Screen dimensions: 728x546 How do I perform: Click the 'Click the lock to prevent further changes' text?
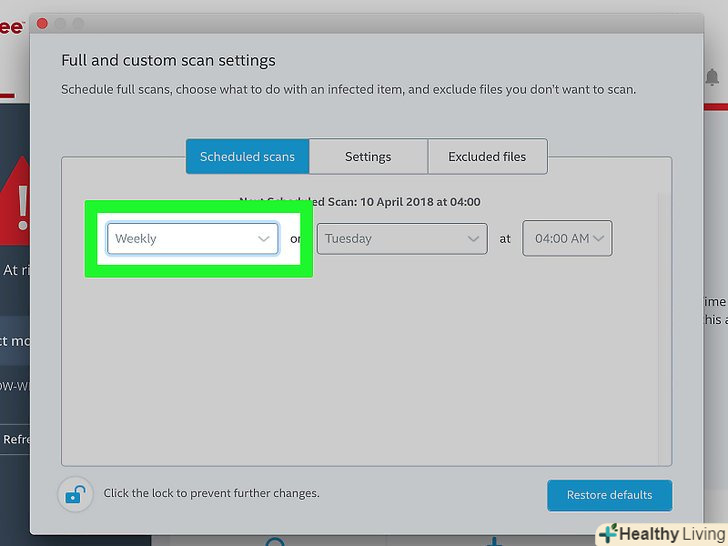coord(211,493)
